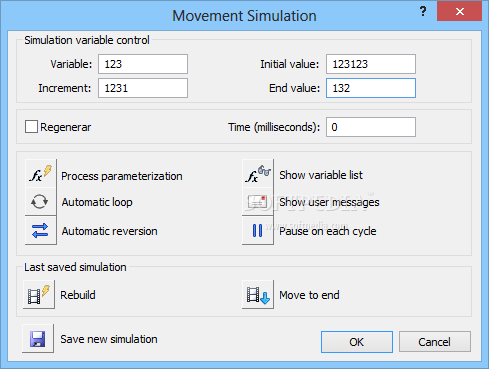Click the "Pause on each cycle" label text

328,231
